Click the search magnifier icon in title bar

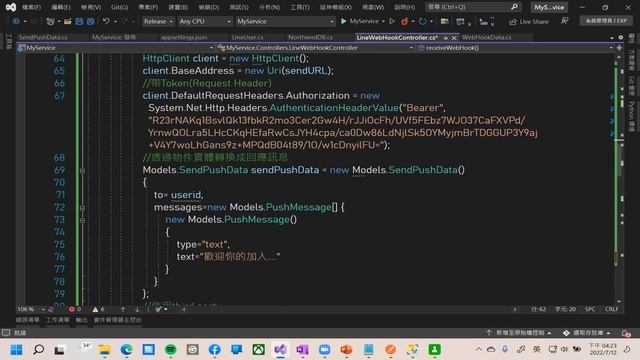point(514,7)
